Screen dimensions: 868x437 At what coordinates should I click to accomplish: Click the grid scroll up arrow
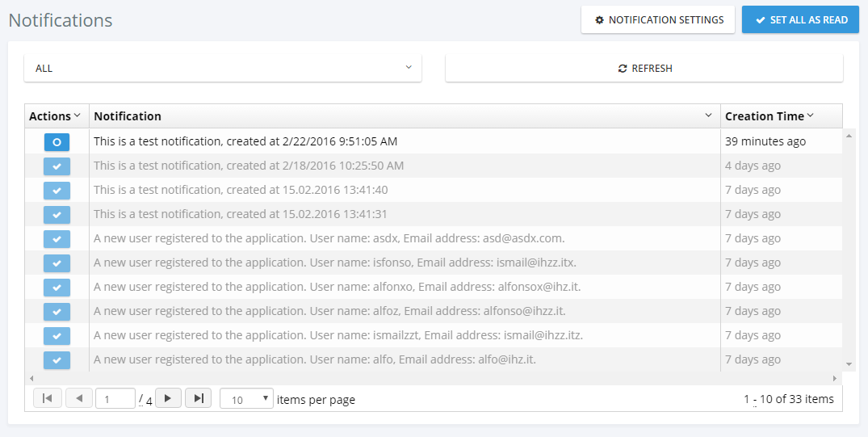point(849,137)
